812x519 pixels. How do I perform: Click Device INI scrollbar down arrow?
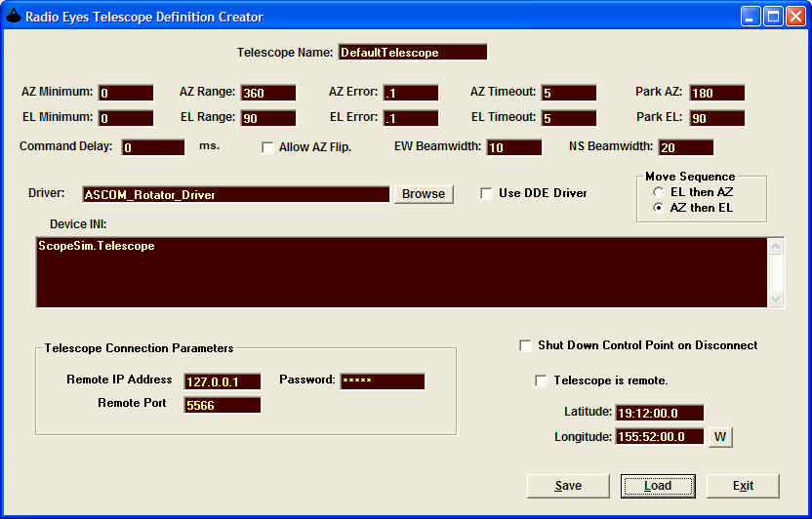[775, 299]
